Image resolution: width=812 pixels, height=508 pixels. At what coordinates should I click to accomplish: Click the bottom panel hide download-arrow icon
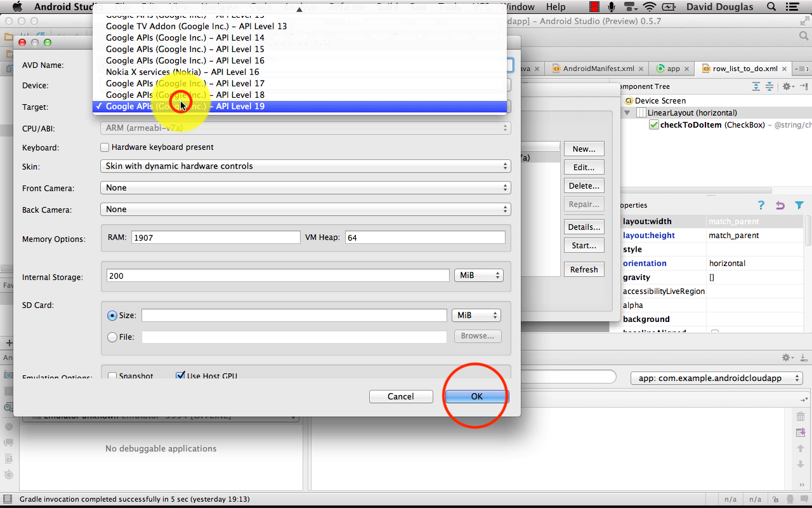[804, 358]
